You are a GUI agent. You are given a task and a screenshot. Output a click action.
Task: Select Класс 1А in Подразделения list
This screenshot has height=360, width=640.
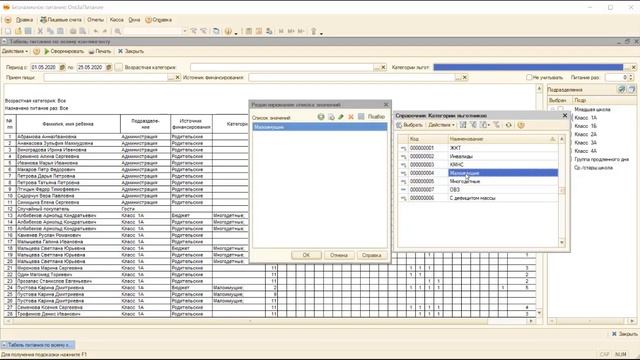click(x=585, y=118)
